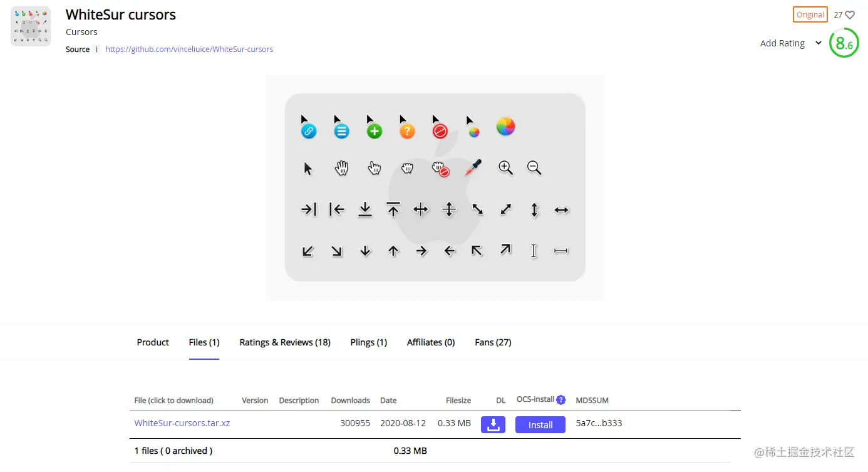Click the Original badge

click(810, 15)
